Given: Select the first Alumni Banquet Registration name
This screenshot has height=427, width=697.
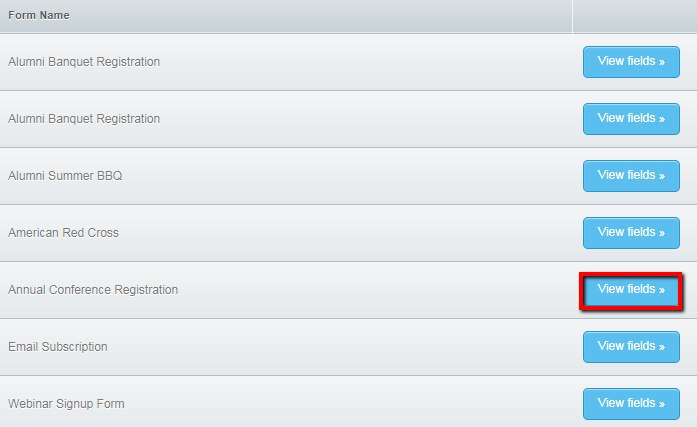Looking at the screenshot, I should pos(84,62).
